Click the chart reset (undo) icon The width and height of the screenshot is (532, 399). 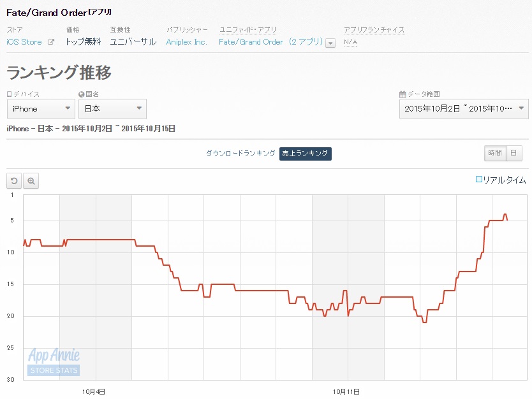(x=14, y=180)
